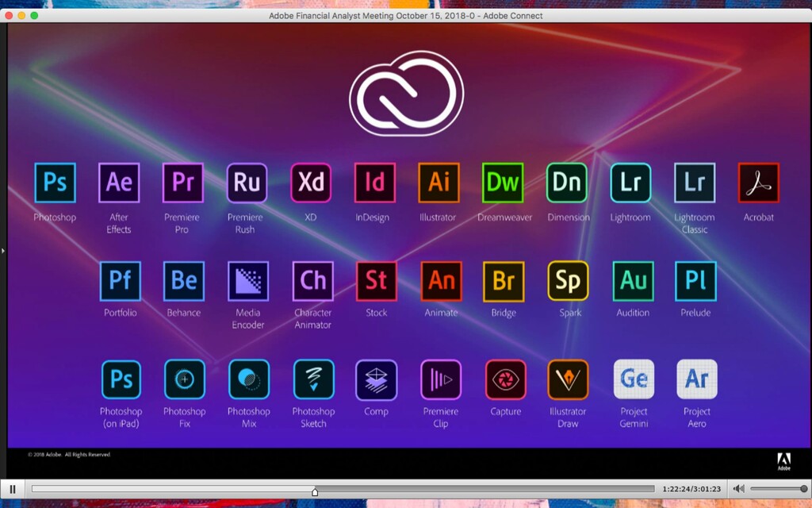Click the Photoshop Mix icon
Viewport: 812px width, 508px height.
coord(249,379)
